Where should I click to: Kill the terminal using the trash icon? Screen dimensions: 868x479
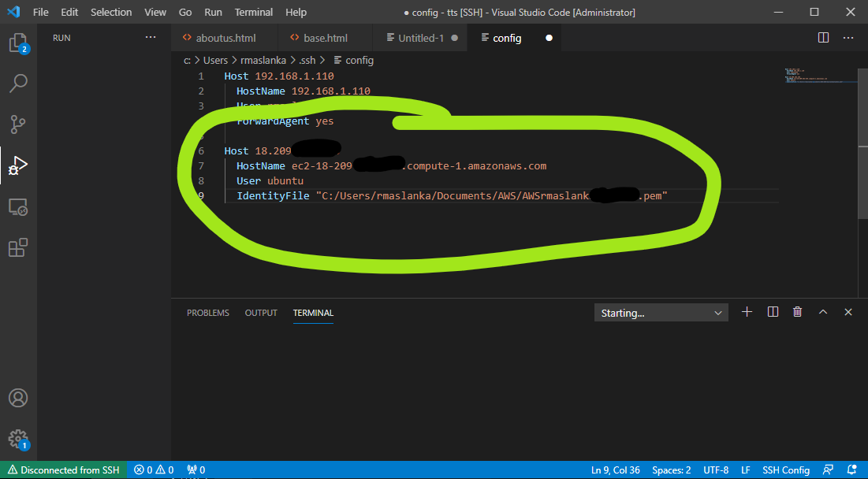tap(797, 311)
